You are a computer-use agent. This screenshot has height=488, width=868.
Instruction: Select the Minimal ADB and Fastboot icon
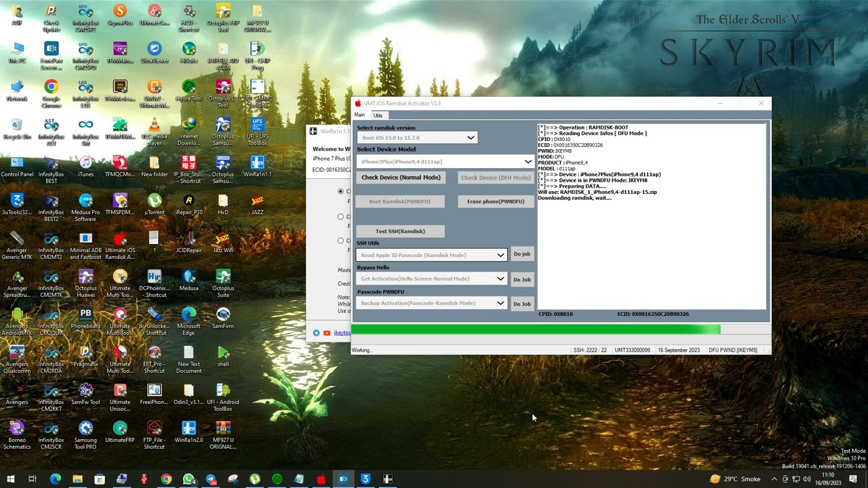[85, 245]
